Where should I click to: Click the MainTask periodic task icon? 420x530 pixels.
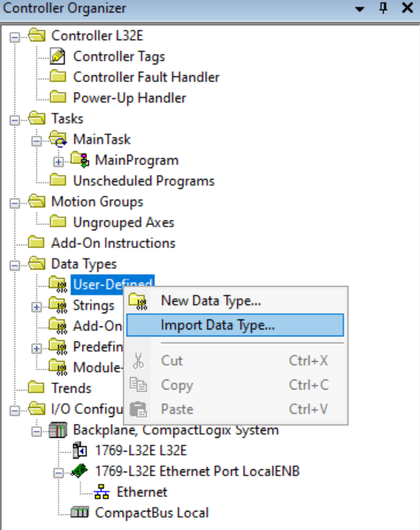[58, 139]
